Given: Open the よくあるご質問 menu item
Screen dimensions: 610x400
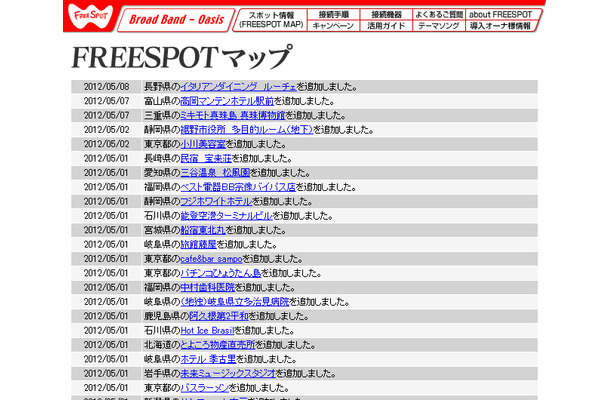Looking at the screenshot, I should 439,14.
